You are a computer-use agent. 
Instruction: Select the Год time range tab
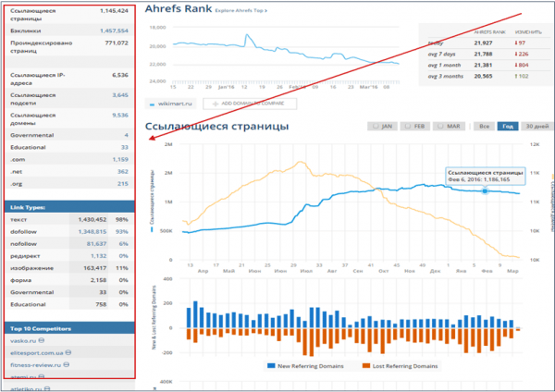pos(508,127)
